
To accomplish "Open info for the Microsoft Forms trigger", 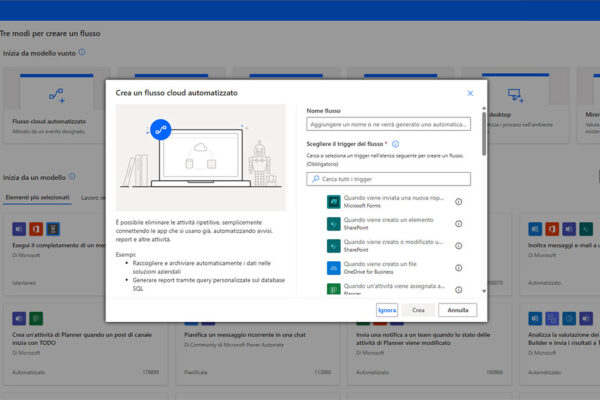I will 458,202.
